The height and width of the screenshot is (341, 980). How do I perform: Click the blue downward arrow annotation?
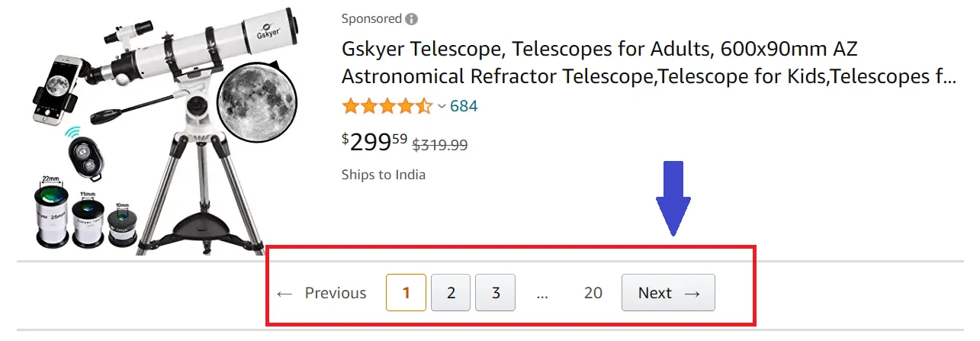(673, 197)
